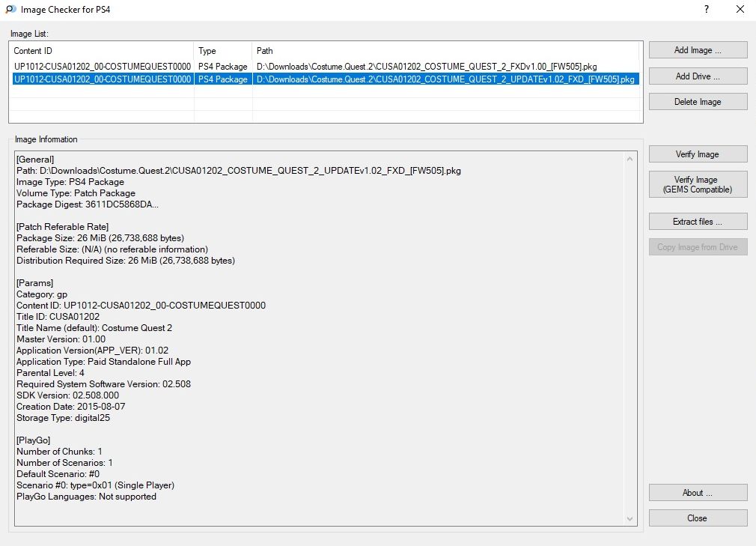Click the Close button at the bottom
This screenshot has width=756, height=546.
(698, 518)
